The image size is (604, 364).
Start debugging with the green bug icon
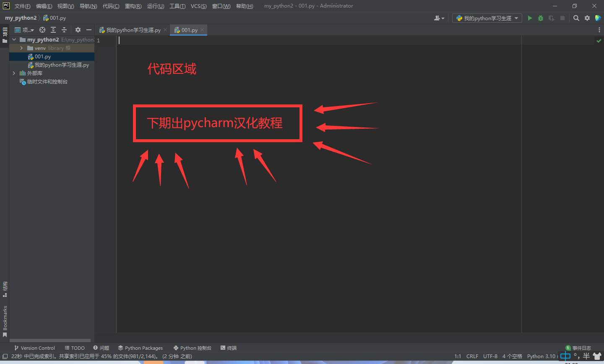pos(541,18)
